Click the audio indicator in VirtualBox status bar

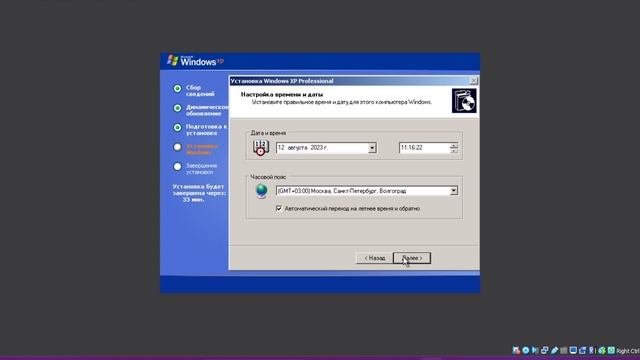tap(535, 350)
